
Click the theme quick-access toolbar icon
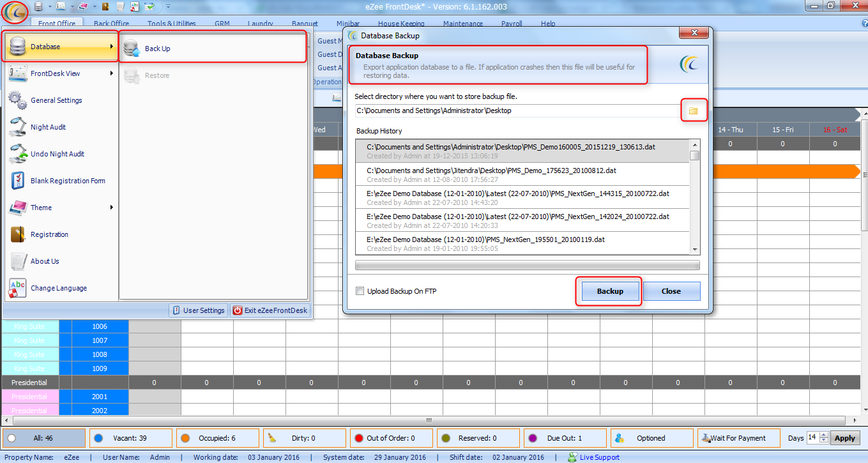[83, 6]
